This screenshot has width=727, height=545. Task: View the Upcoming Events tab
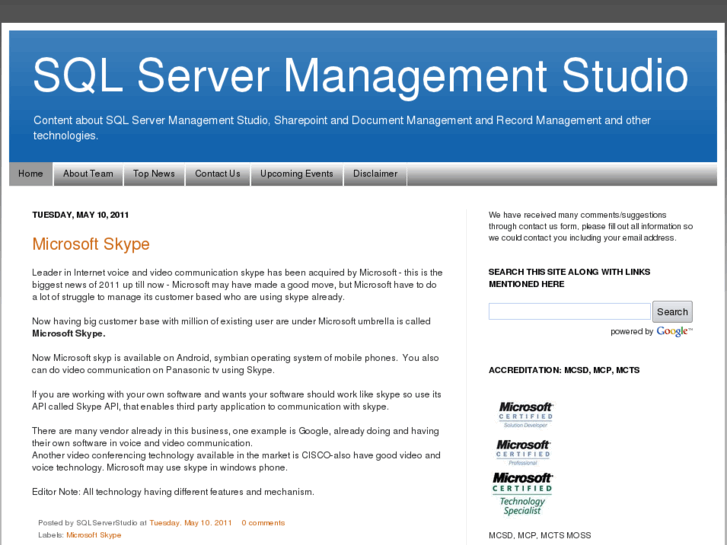pyautogui.click(x=297, y=174)
